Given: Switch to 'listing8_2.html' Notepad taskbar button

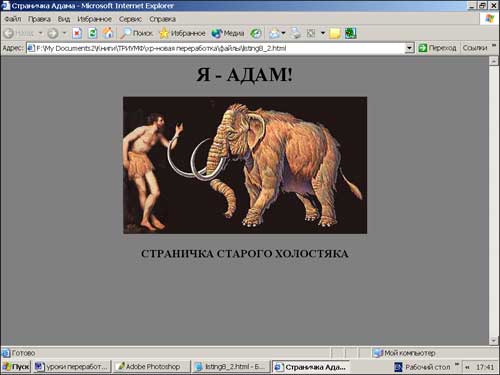Looking at the screenshot, I should point(230,367).
